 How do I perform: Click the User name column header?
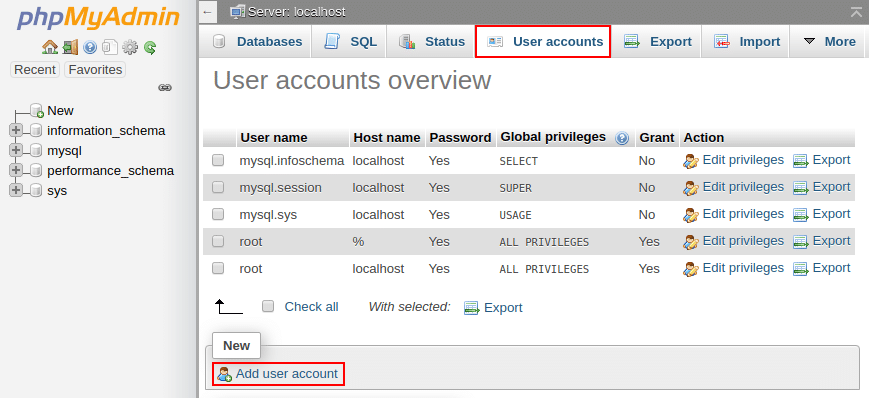[x=274, y=137]
